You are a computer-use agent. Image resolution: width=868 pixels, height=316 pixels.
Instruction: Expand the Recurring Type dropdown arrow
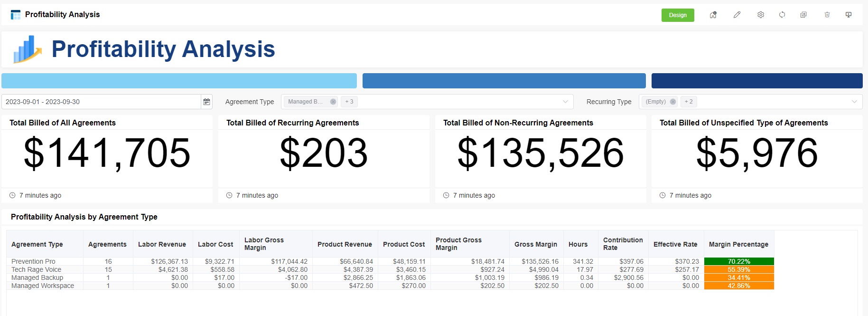coord(854,102)
